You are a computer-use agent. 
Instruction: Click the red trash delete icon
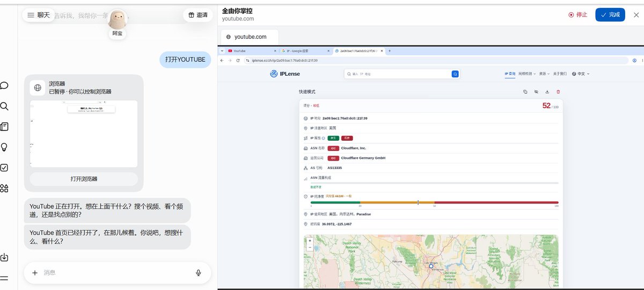coord(558,92)
